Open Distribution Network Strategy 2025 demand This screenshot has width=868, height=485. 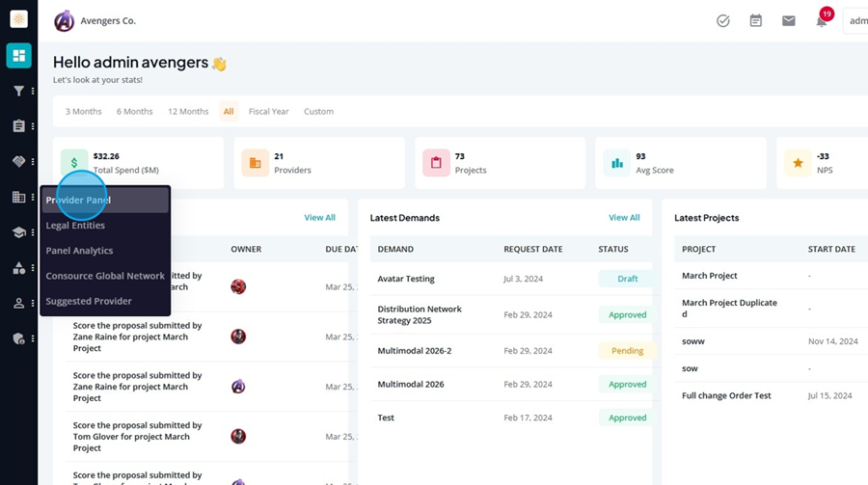420,314
